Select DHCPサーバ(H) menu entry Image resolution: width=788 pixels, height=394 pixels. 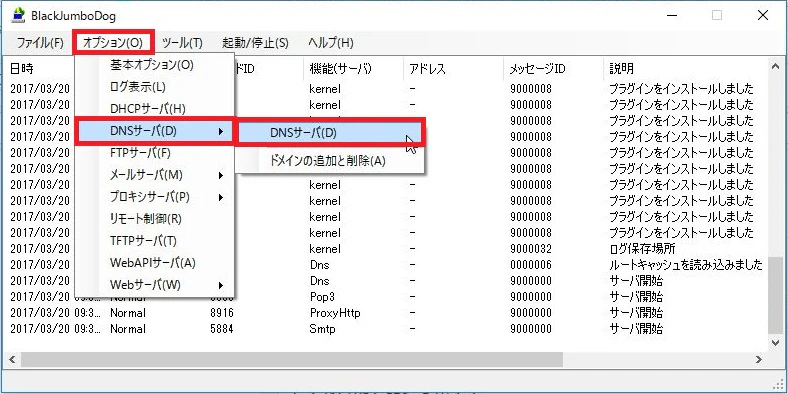click(154, 109)
